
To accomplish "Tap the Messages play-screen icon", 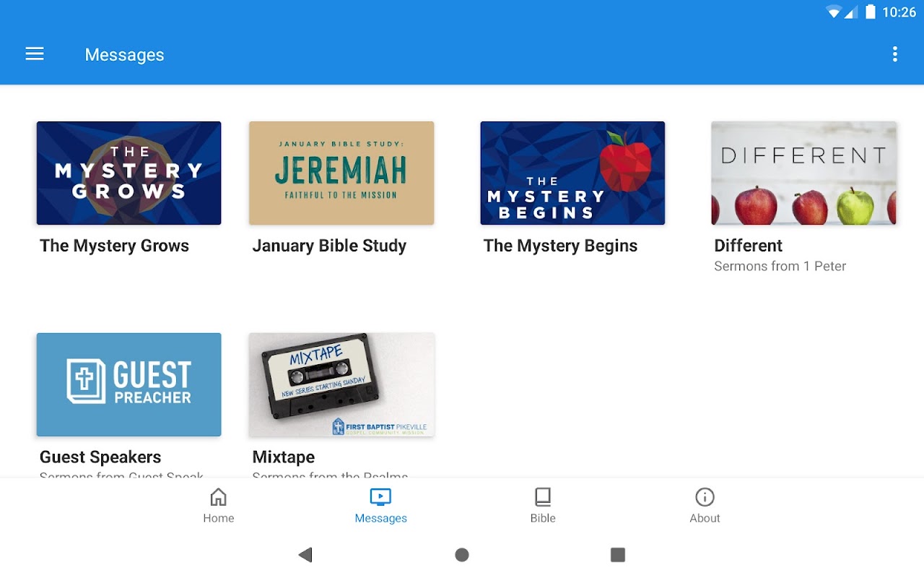I will 380,497.
